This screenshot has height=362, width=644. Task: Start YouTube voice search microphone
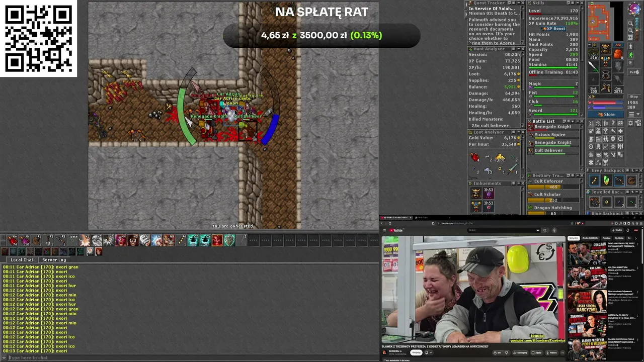(x=554, y=230)
